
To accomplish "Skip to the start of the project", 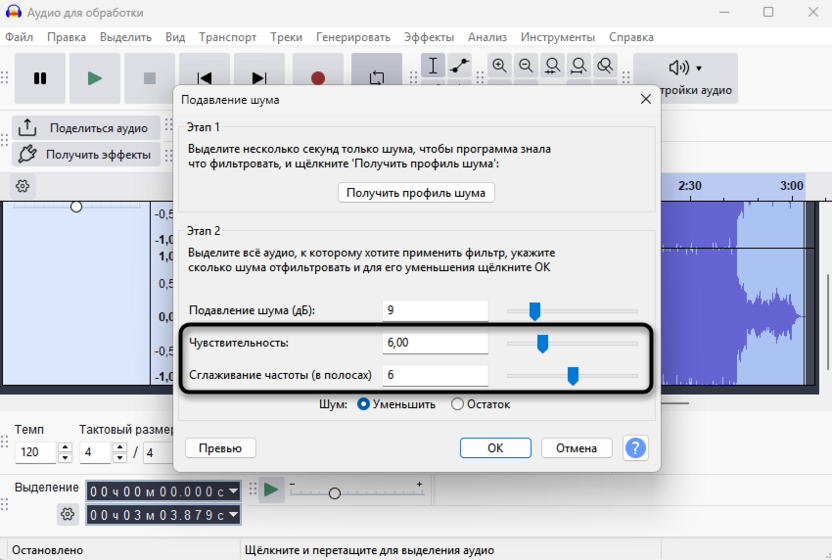I will point(204,78).
